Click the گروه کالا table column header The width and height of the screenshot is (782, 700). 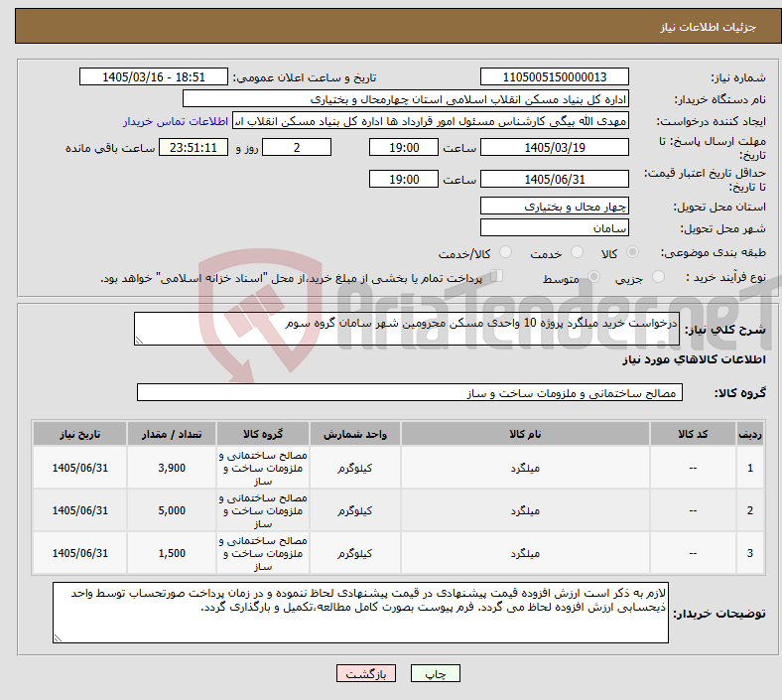(263, 434)
